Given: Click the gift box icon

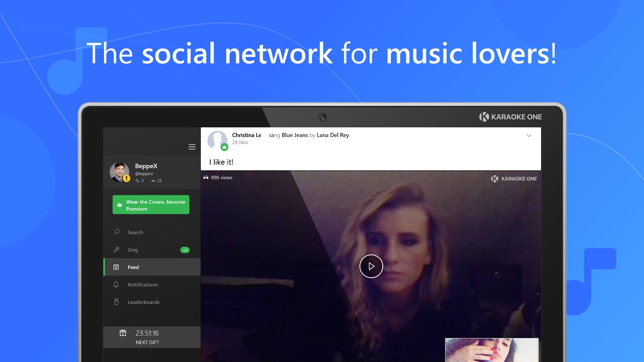Looking at the screenshot, I should [123, 333].
